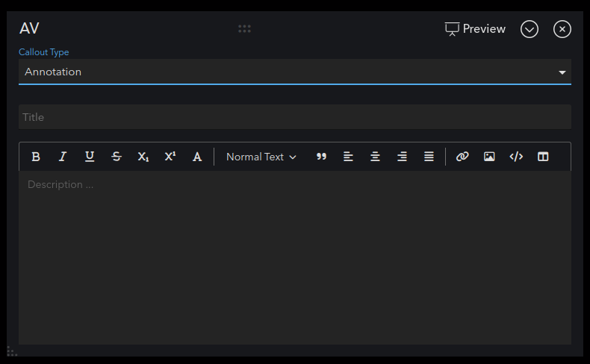The image size is (590, 364).
Task: Align text to the left
Action: coord(348,157)
